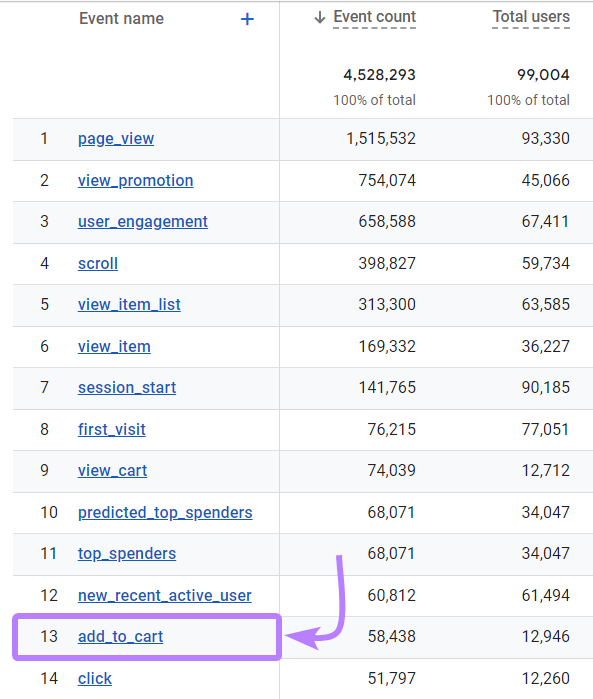Click the Event name column header
593x699 pixels.
click(121, 19)
